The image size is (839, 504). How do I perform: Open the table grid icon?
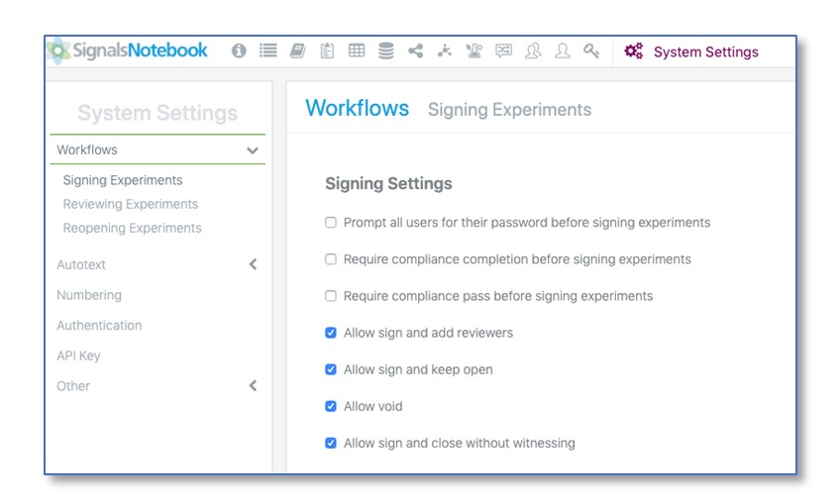(x=357, y=51)
